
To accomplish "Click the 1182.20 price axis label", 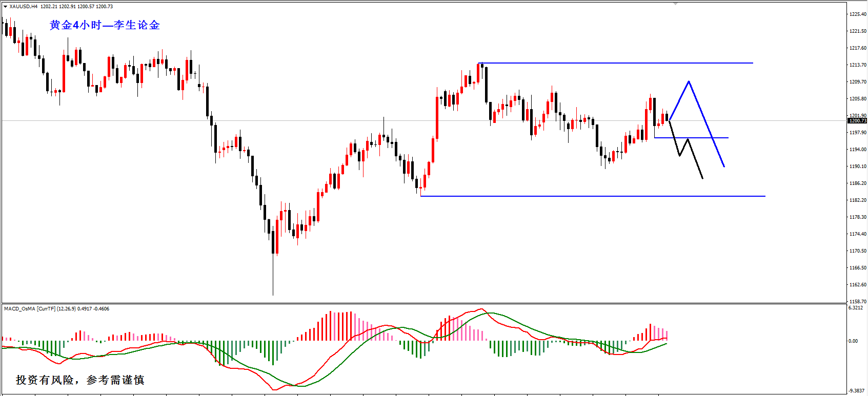I will 858,200.
